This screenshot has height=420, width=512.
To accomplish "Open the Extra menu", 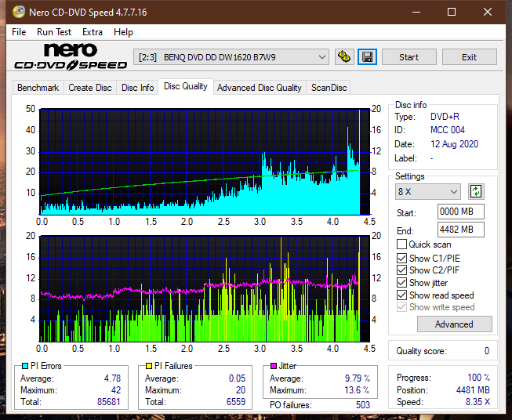I will [93, 32].
